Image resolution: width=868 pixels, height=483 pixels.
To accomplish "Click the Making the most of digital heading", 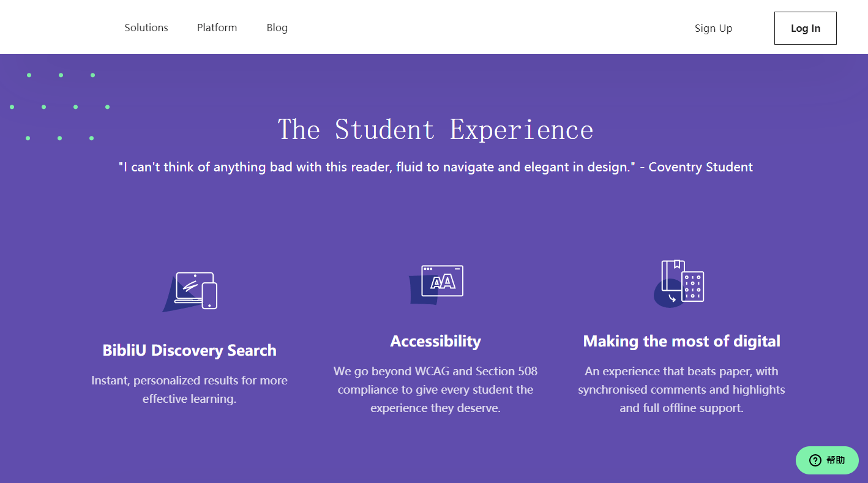I will 681,341.
